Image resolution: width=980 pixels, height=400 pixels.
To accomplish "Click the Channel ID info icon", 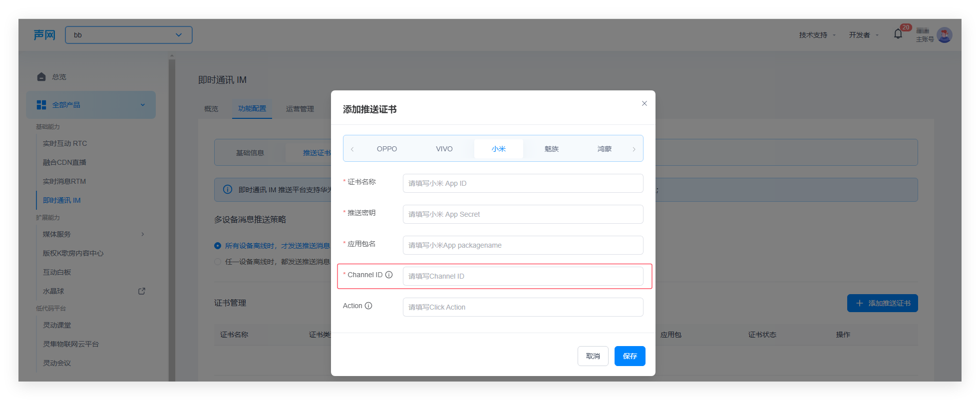I will point(389,275).
